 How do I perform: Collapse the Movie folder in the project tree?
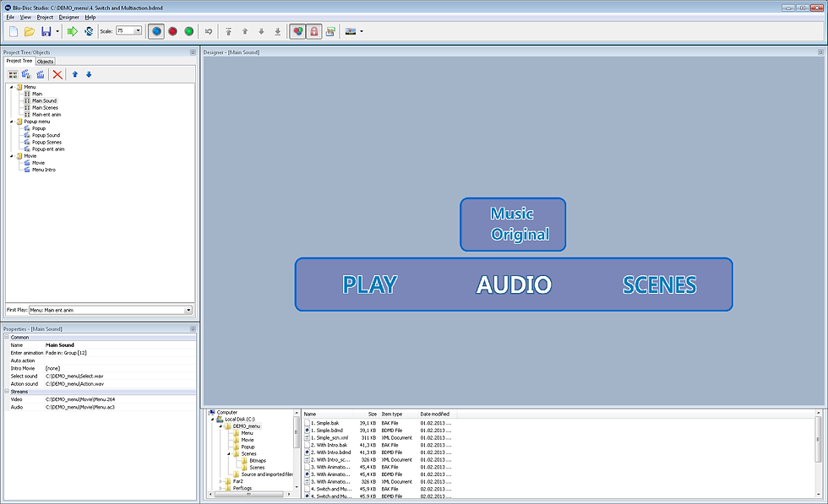pyautogui.click(x=12, y=156)
